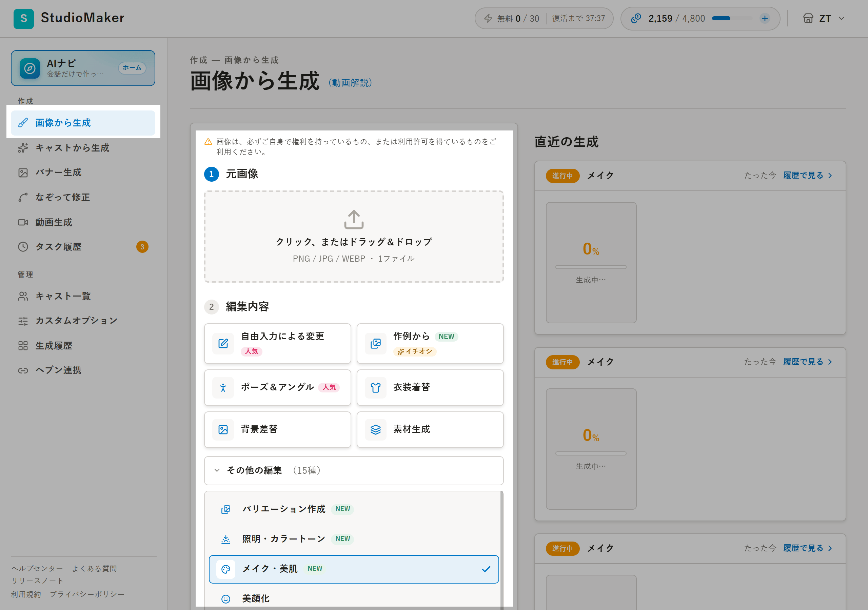Click the upload arrow icon

(354, 220)
